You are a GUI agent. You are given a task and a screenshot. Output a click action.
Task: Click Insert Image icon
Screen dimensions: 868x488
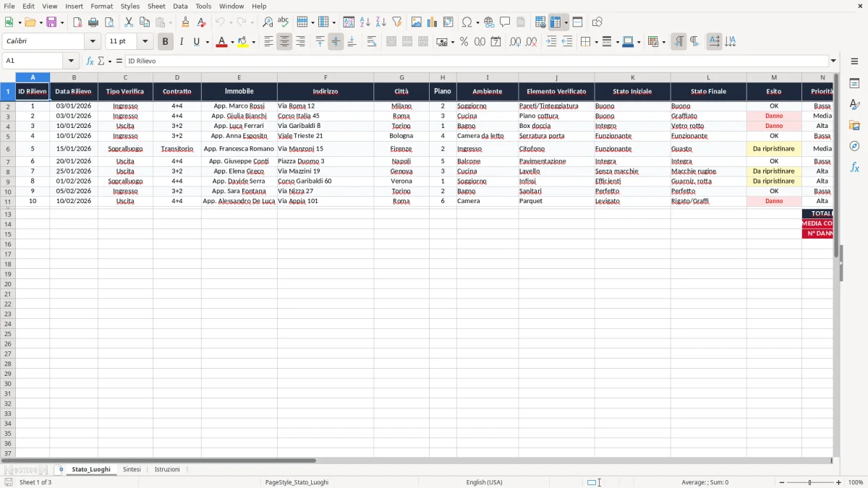point(417,22)
